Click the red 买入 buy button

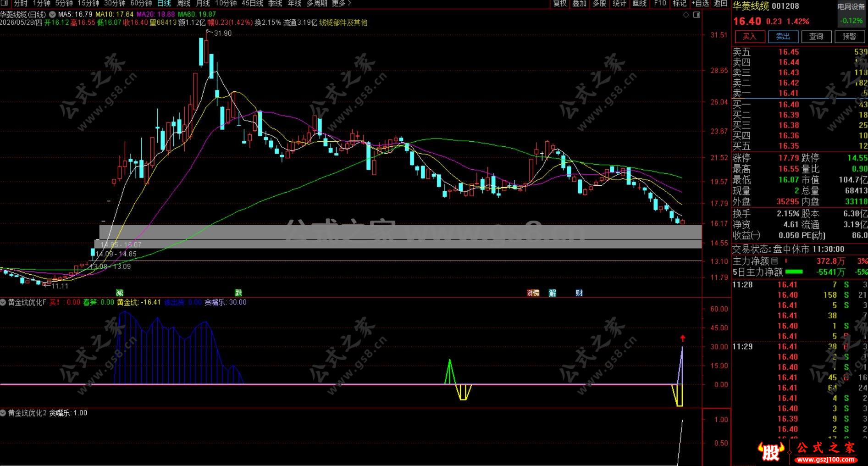click(x=750, y=37)
